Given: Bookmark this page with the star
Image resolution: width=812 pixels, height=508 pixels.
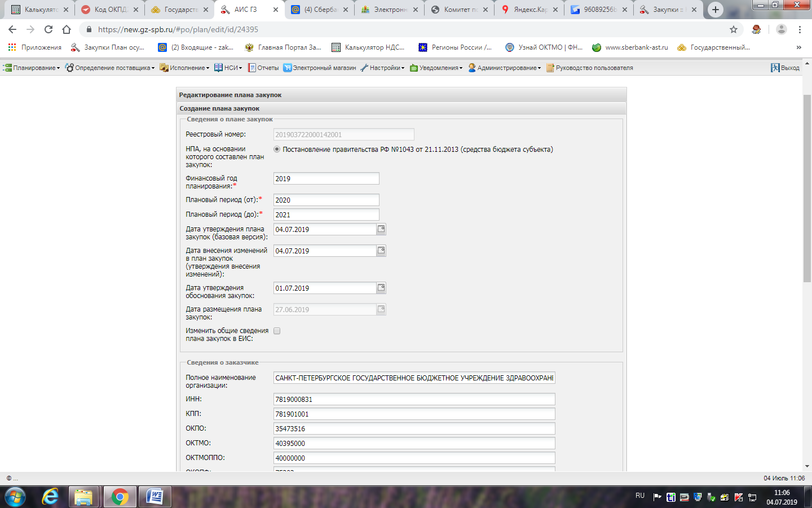Looking at the screenshot, I should click(x=734, y=29).
